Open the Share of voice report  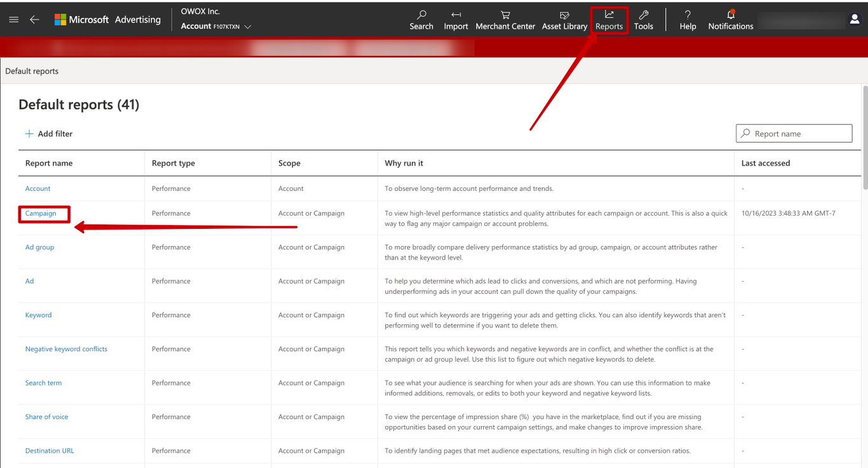click(x=46, y=416)
